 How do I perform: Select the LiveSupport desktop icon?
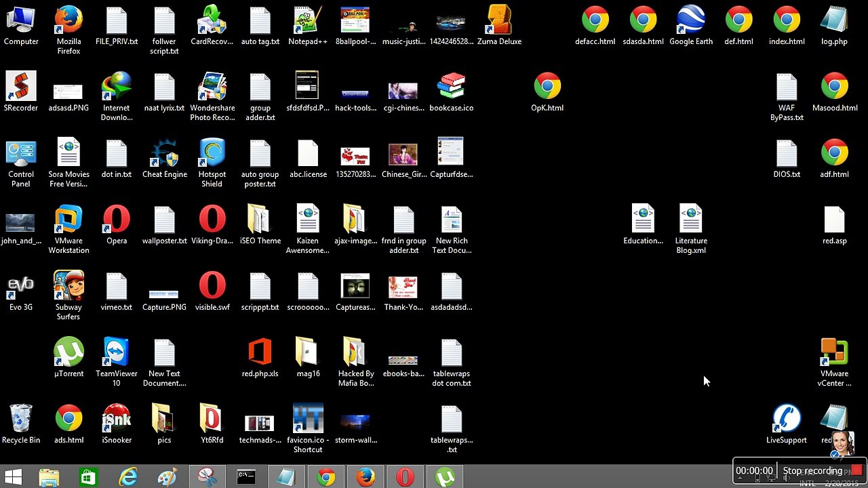(x=786, y=420)
